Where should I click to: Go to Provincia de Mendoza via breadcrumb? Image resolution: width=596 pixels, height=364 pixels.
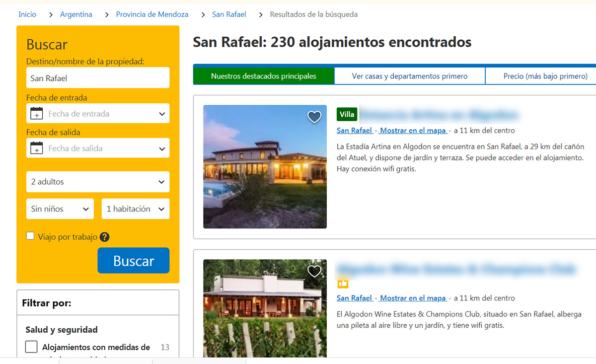point(152,14)
